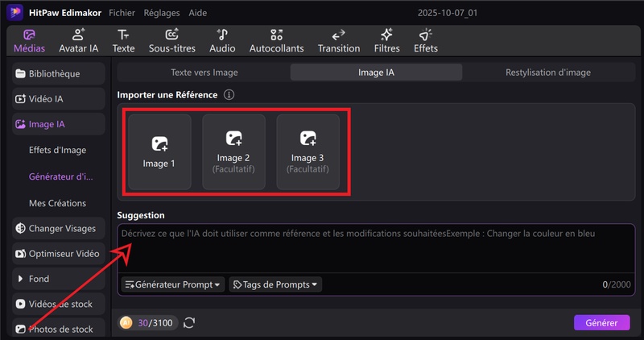Select the Transition tool
The width and height of the screenshot is (644, 340).
point(339,40)
